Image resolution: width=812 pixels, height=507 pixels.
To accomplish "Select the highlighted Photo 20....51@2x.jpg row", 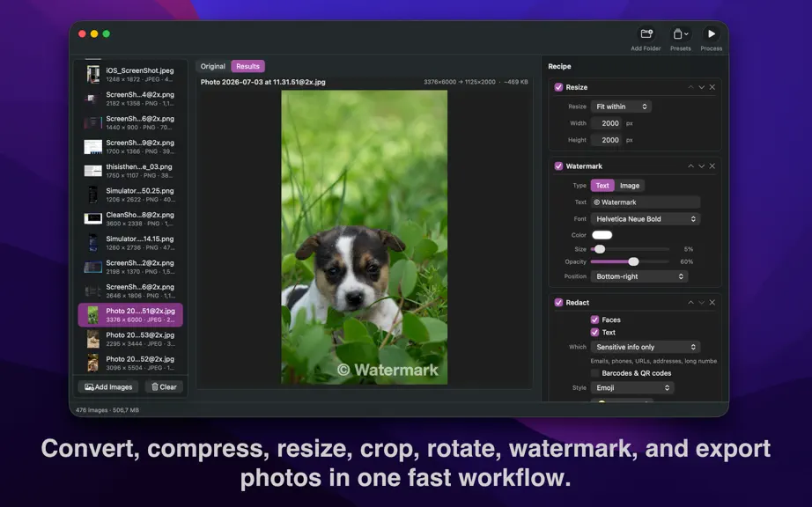I will pos(130,315).
